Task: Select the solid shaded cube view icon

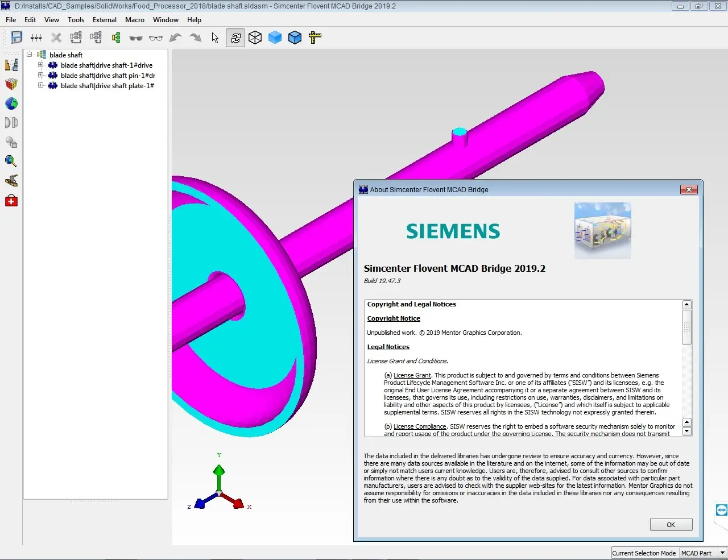Action: pyautogui.click(x=295, y=38)
